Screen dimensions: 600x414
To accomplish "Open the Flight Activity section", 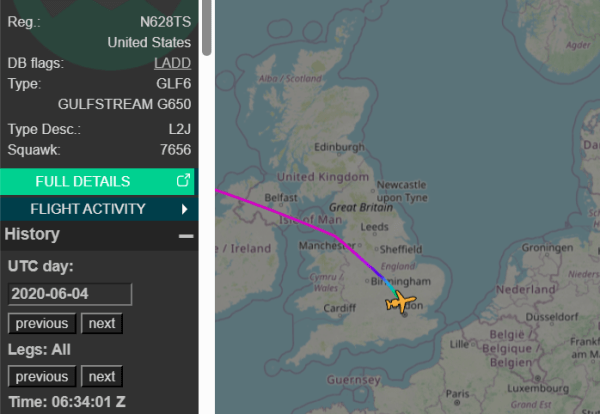I will pyautogui.click(x=88, y=209).
